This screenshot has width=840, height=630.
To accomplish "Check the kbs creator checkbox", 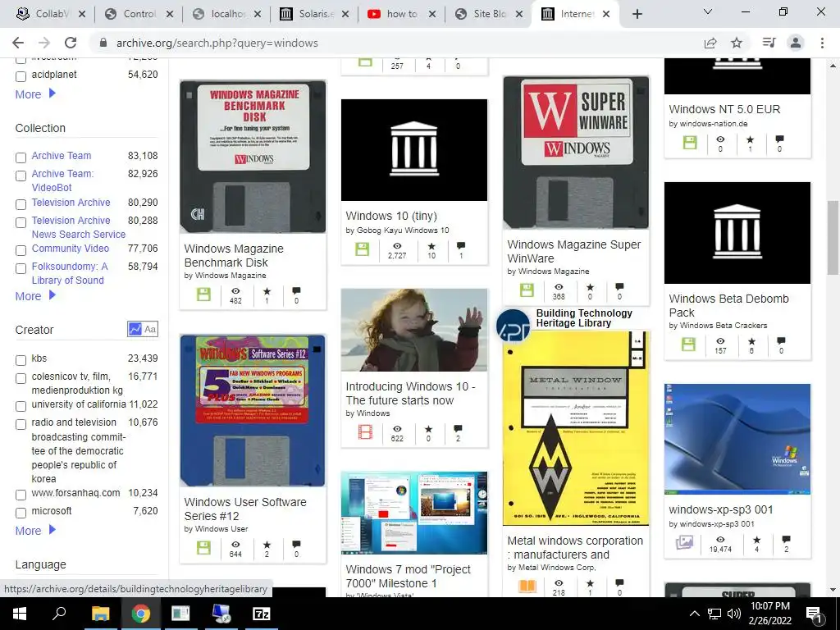I will tap(21, 360).
